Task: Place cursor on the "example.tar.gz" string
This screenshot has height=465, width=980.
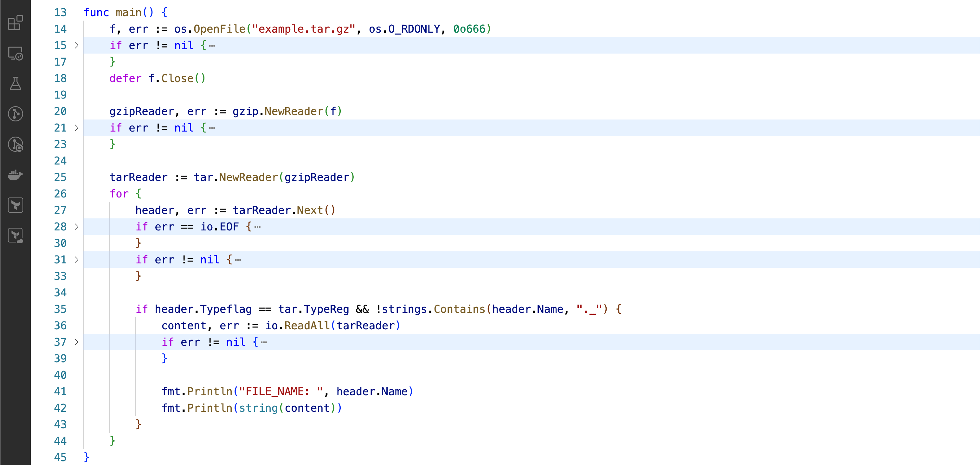Action: [303, 29]
